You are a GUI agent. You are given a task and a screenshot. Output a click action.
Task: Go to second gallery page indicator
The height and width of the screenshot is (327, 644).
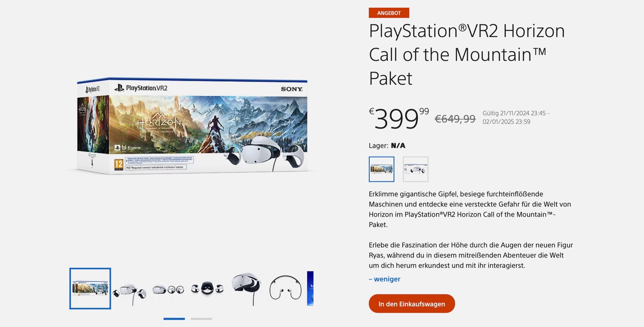(201, 319)
